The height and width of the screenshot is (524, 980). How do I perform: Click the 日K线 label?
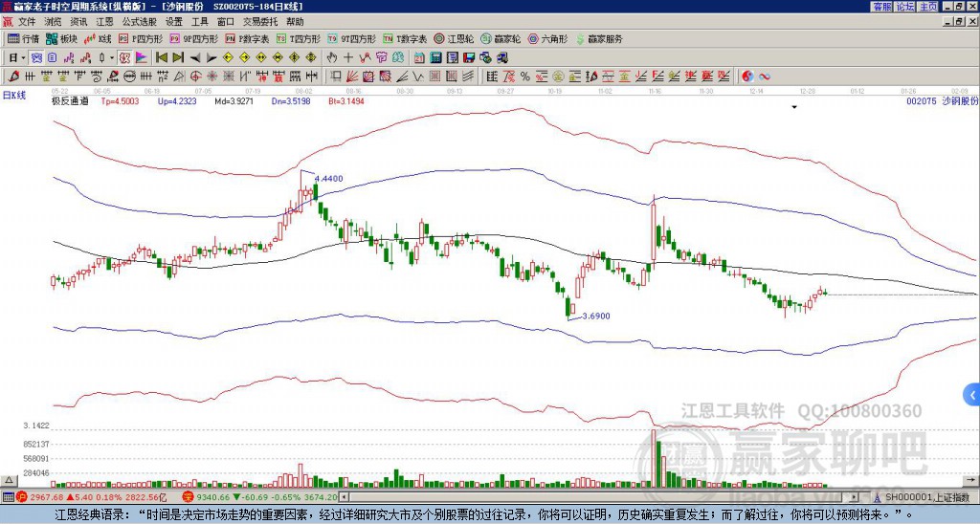[x=14, y=95]
